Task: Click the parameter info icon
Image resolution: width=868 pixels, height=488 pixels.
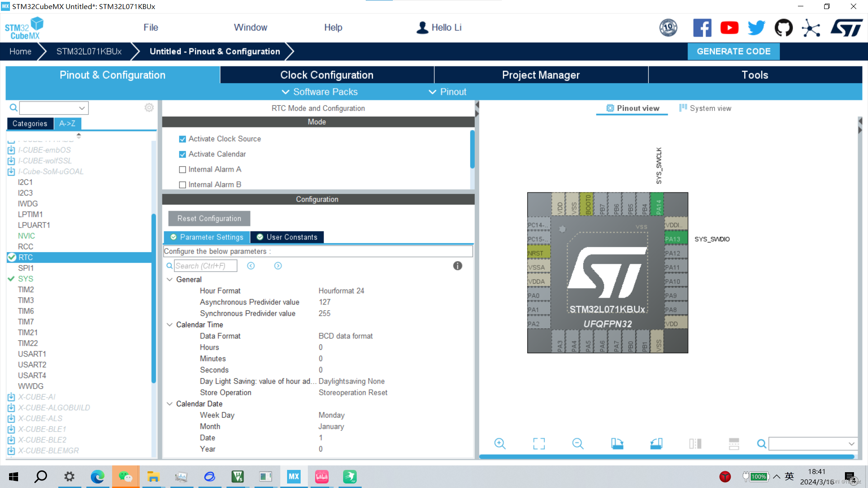Action: pos(458,266)
